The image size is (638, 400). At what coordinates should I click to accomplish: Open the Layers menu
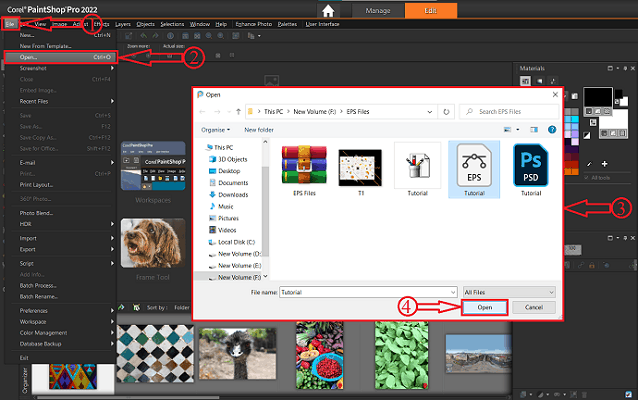(x=122, y=24)
